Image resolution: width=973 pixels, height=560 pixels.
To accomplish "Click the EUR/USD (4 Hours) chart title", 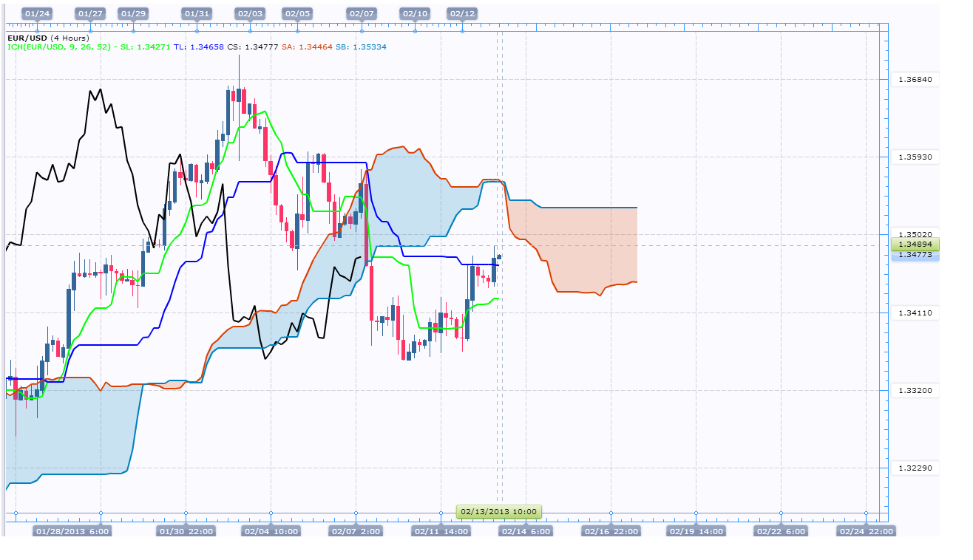I will 48,38.
